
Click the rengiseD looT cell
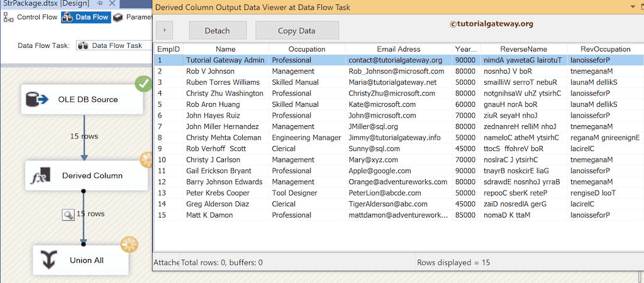coord(606,193)
